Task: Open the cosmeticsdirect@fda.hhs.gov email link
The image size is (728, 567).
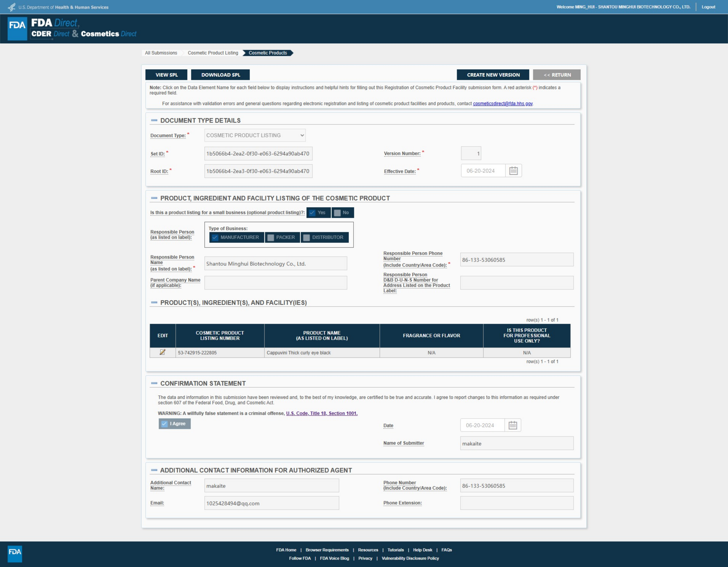Action: click(502, 104)
